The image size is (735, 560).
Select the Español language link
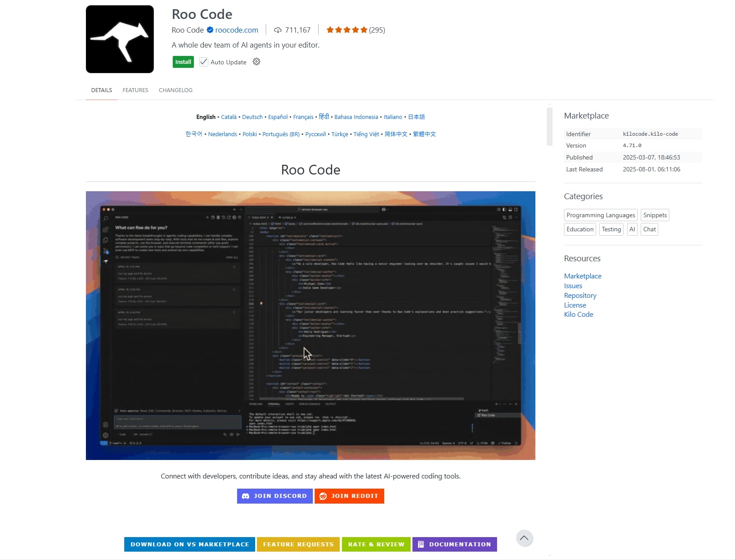point(278,117)
